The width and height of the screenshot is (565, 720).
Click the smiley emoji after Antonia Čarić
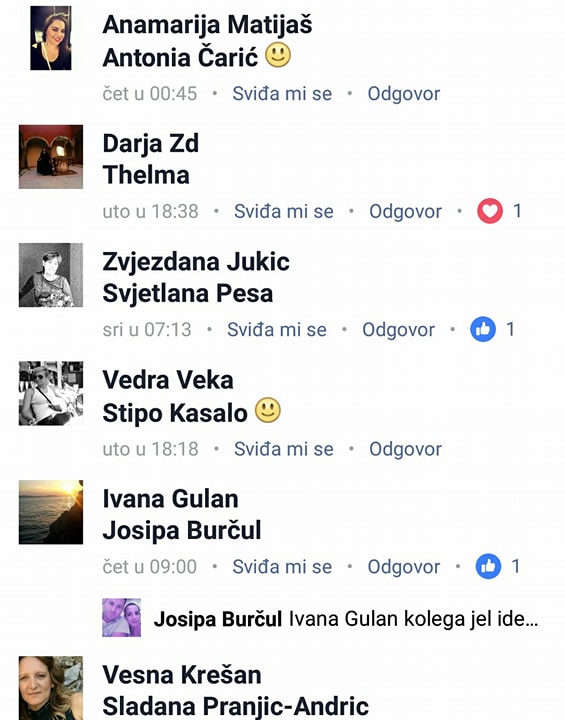pos(278,55)
